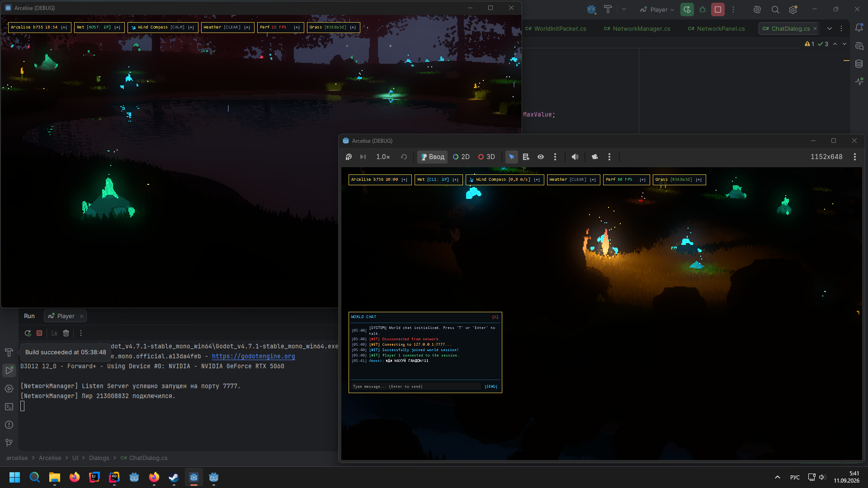Click the SEND button in World Chat
The image size is (868, 488).
coord(491,387)
